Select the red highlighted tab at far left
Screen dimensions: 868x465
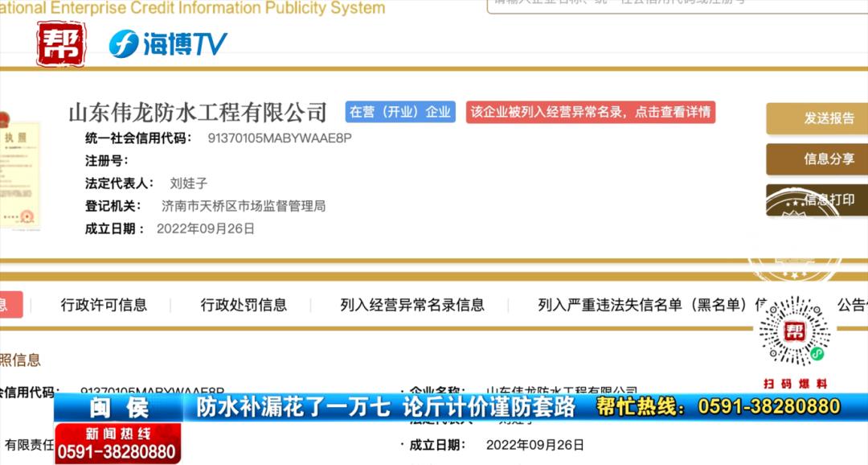pyautogui.click(x=11, y=304)
